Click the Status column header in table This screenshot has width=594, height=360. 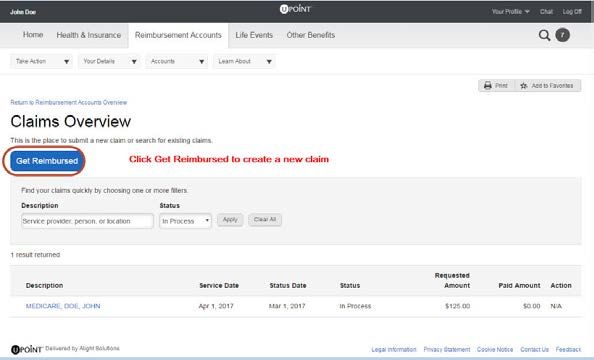click(x=350, y=286)
